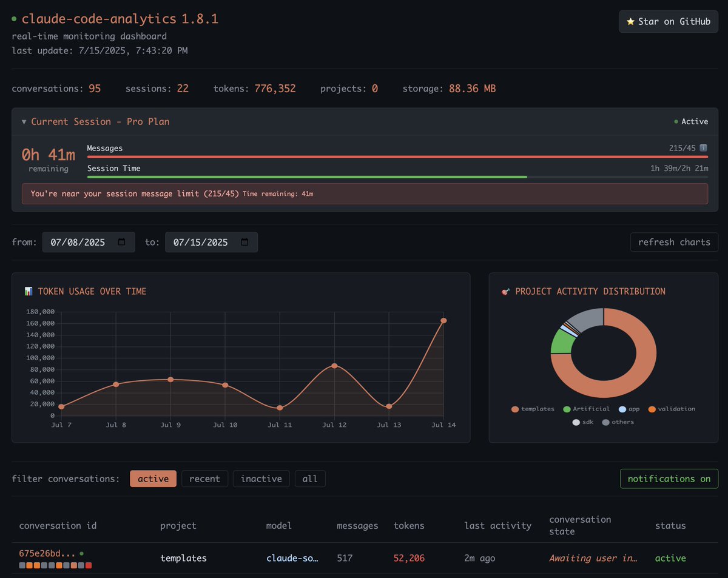Click the green dot beside conversation 675e26bd

[81, 554]
